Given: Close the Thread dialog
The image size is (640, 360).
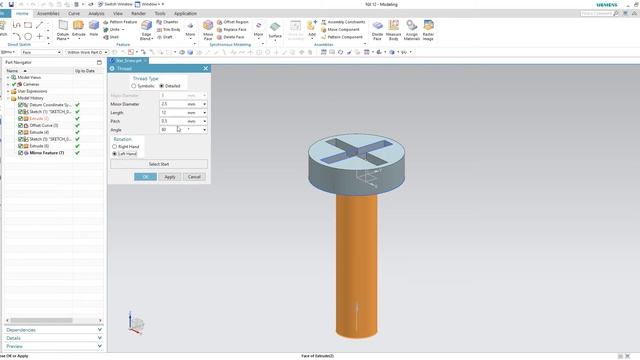Looking at the screenshot, I should [206, 69].
